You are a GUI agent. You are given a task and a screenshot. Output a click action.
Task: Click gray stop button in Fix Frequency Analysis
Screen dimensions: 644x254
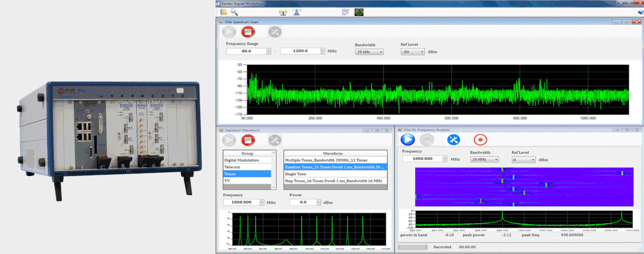427,140
